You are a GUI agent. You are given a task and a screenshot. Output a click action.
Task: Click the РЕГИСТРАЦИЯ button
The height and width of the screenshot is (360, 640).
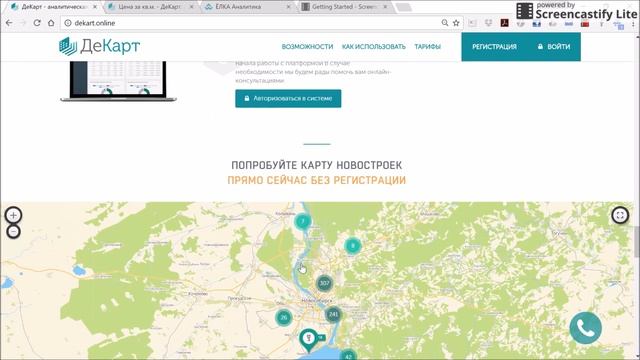[x=494, y=47]
